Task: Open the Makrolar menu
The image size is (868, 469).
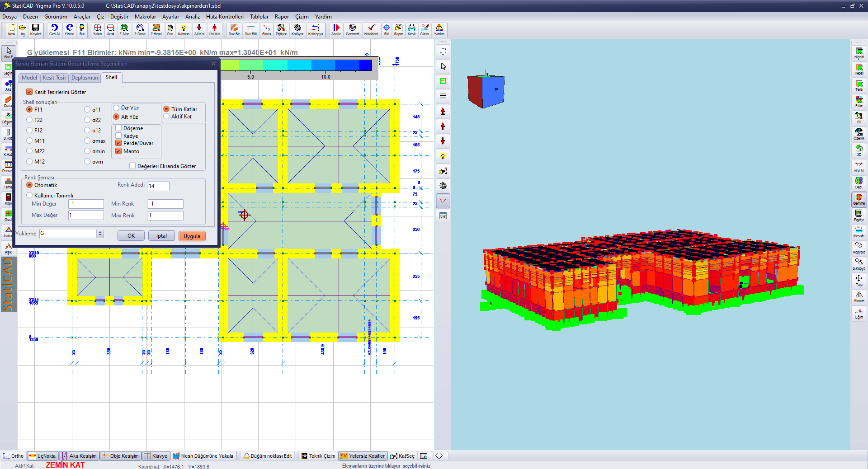Action: [x=145, y=17]
